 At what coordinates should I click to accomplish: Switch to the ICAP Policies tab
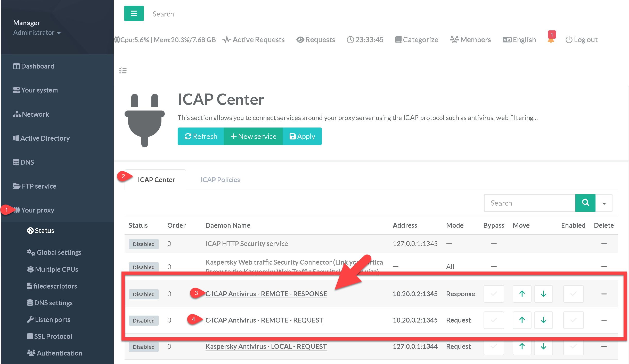click(x=220, y=180)
